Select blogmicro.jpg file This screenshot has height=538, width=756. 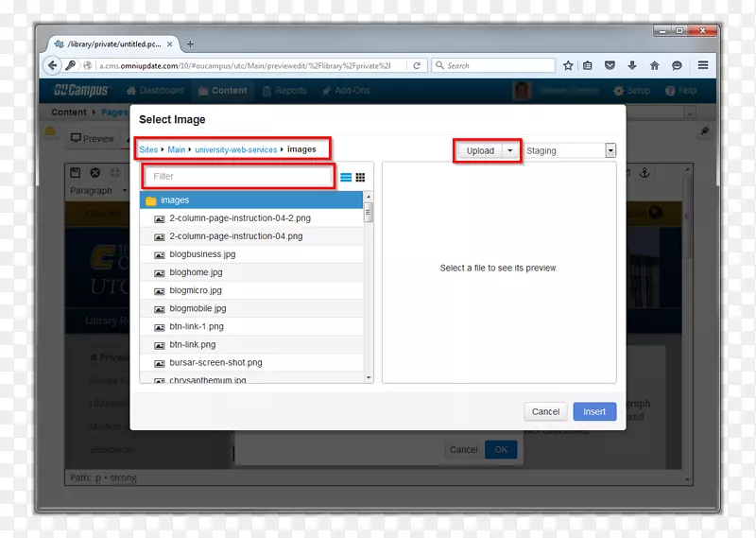point(251,290)
